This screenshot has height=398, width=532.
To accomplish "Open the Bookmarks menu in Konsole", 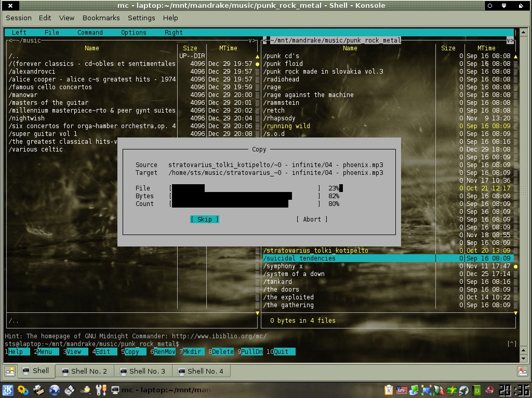I will click(101, 18).
